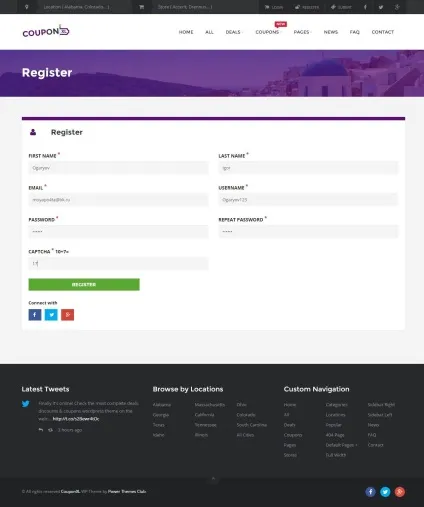
Task: Open News in main menu
Action: [x=331, y=32]
